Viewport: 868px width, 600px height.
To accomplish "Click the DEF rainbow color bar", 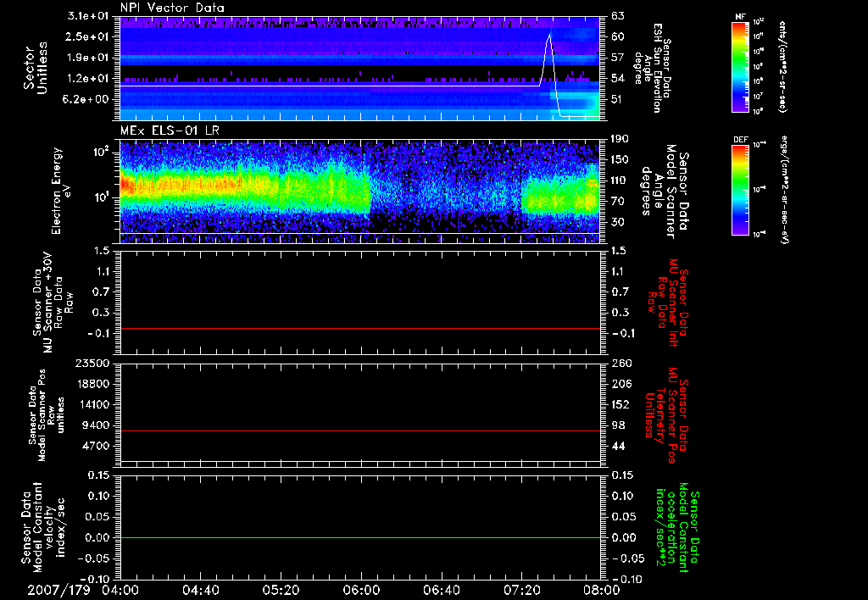I will [x=741, y=189].
